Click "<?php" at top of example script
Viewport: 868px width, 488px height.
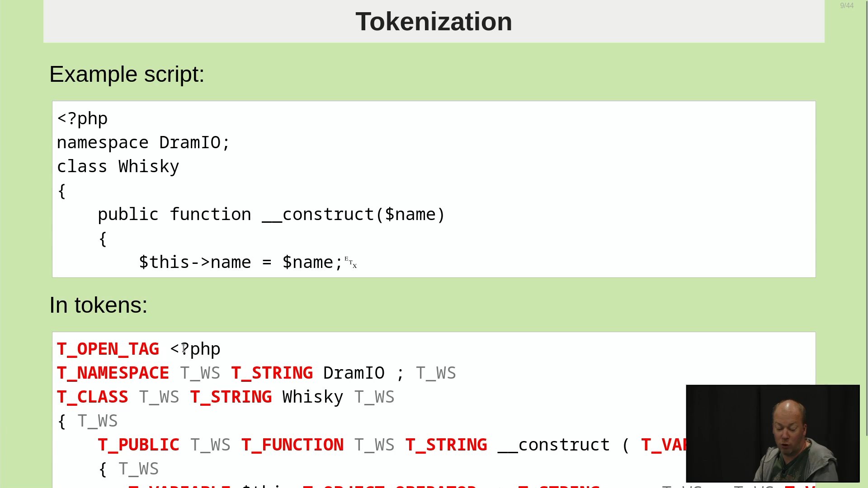pyautogui.click(x=82, y=119)
